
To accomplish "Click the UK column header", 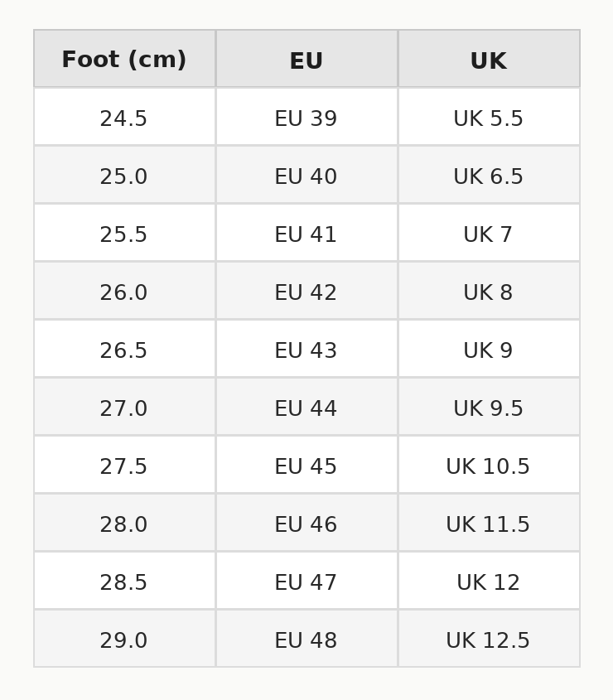I will point(488,61).
